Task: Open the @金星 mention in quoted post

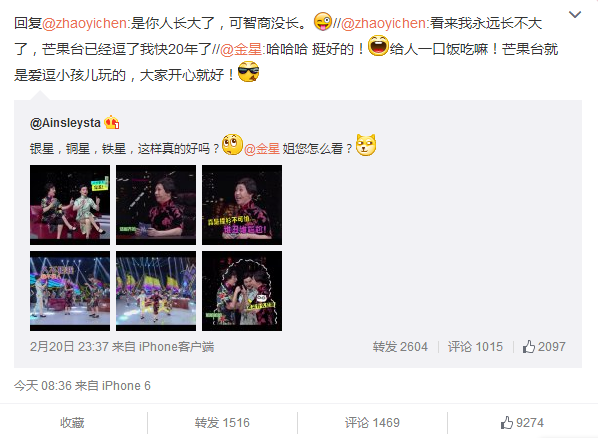Action: (x=262, y=148)
